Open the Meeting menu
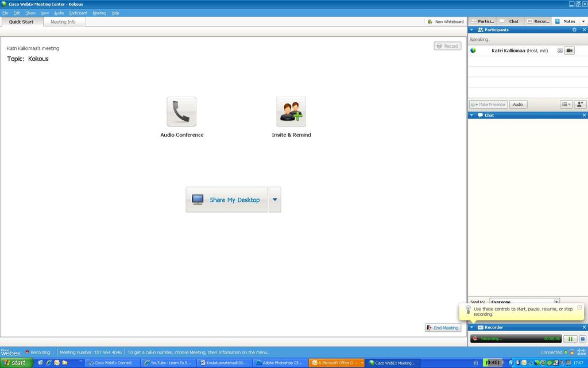This screenshot has height=368, width=588. [99, 13]
